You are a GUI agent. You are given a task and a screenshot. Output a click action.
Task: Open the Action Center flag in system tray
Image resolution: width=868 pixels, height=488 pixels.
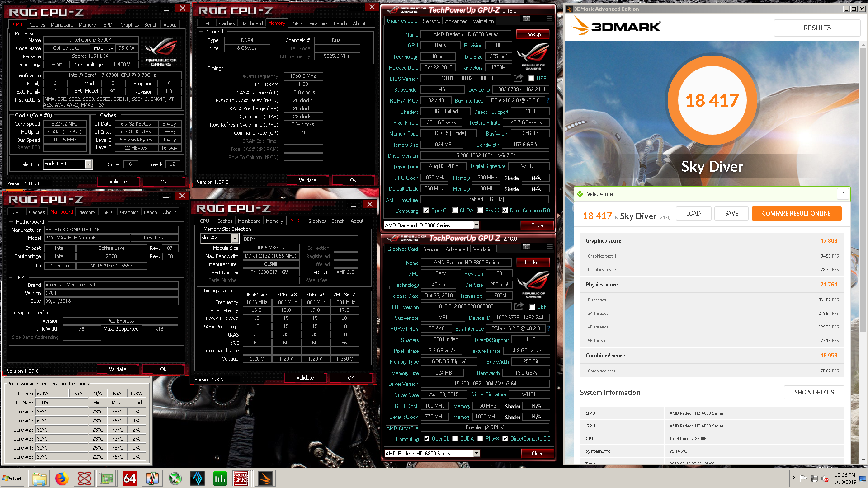(x=803, y=479)
